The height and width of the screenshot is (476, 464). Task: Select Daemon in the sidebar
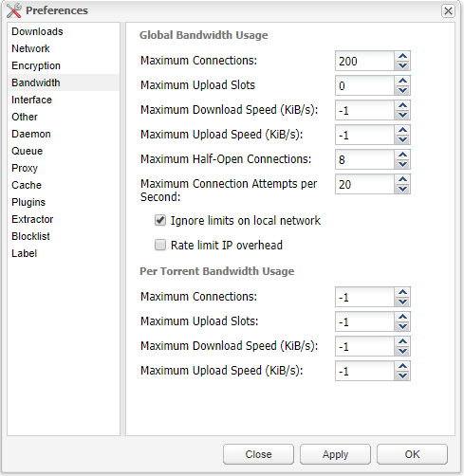click(64, 134)
